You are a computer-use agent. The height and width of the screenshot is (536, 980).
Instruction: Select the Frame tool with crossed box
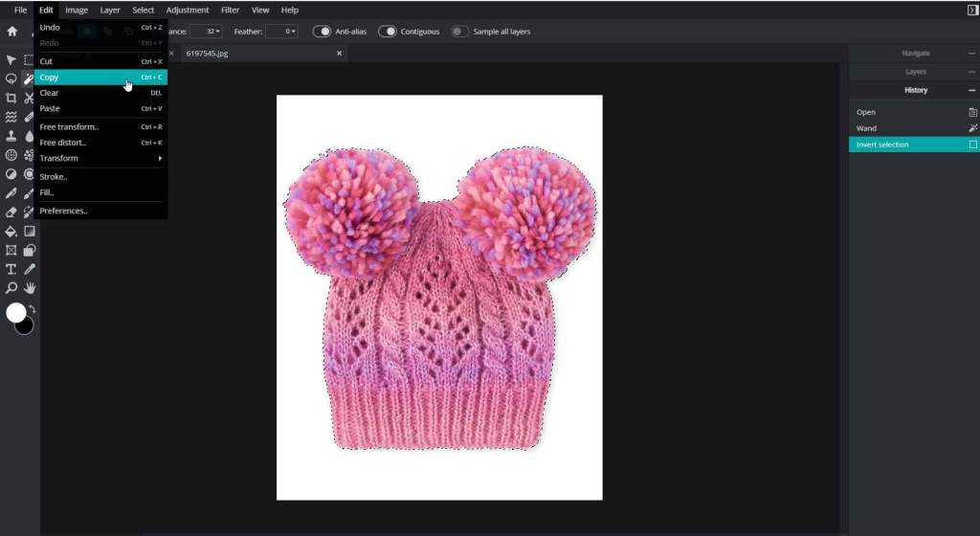coord(11,251)
